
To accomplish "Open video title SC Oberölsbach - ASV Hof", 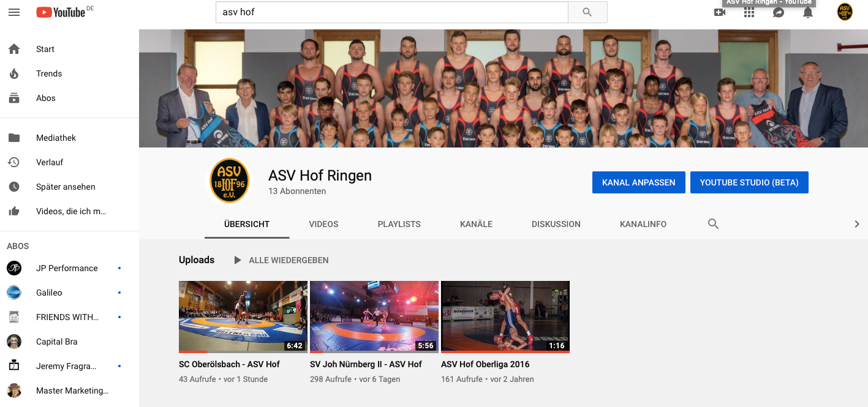I will [229, 364].
